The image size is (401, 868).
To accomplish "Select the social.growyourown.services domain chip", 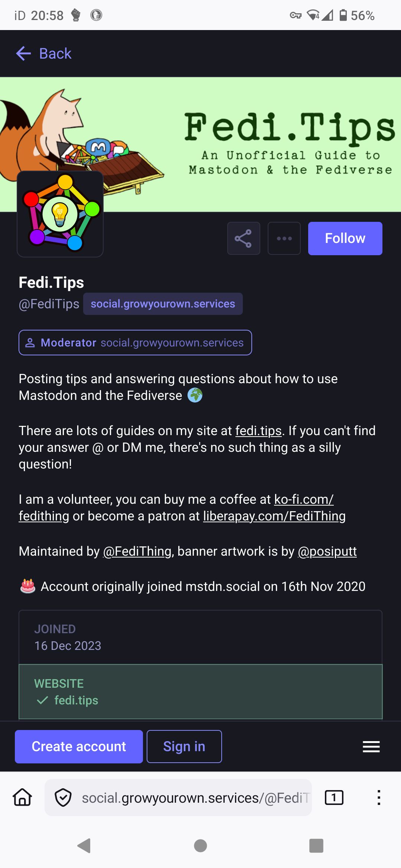I will click(x=163, y=303).
